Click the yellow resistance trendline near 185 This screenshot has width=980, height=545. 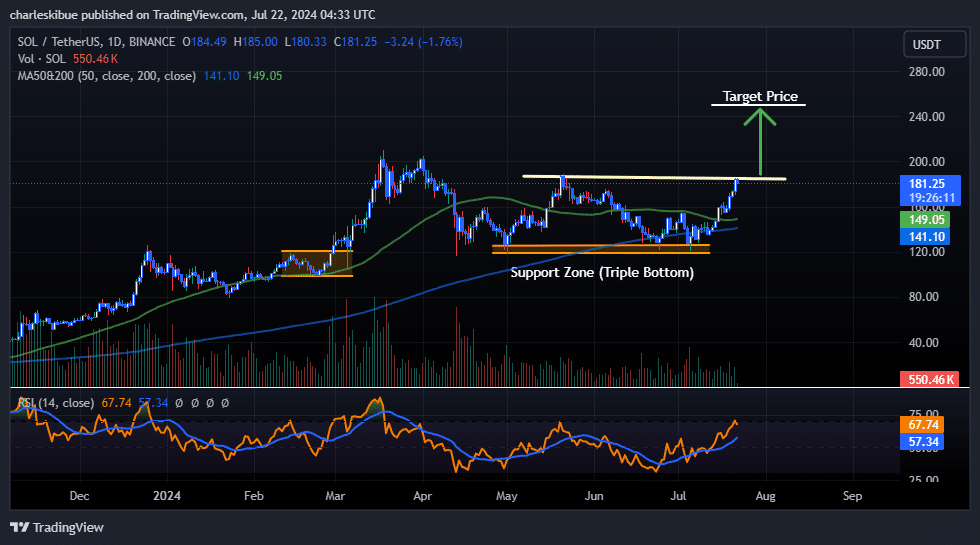[x=650, y=178]
